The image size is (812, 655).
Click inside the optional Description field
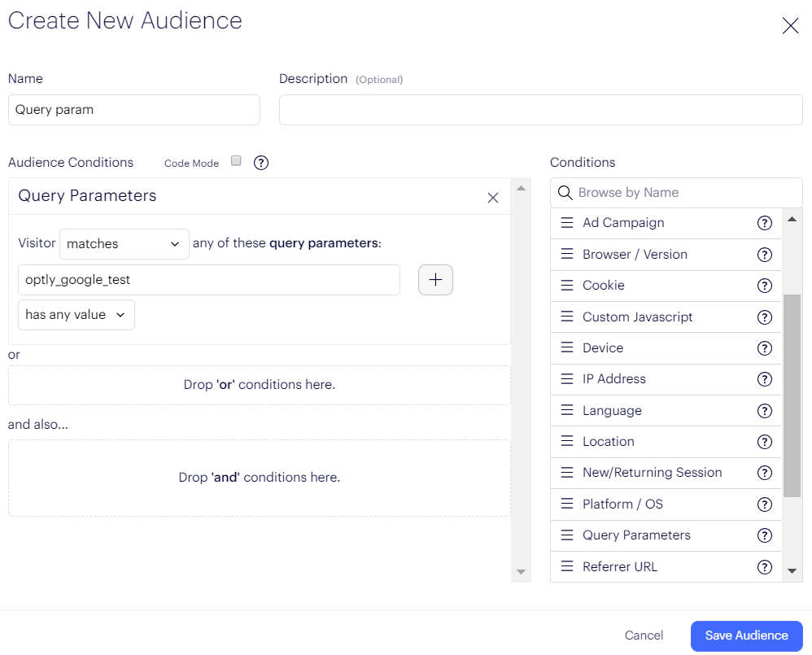click(x=540, y=110)
